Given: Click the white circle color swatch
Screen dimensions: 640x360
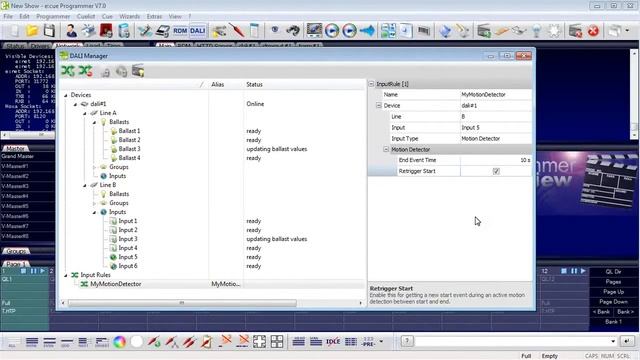Looking at the screenshot, I should point(137,342).
